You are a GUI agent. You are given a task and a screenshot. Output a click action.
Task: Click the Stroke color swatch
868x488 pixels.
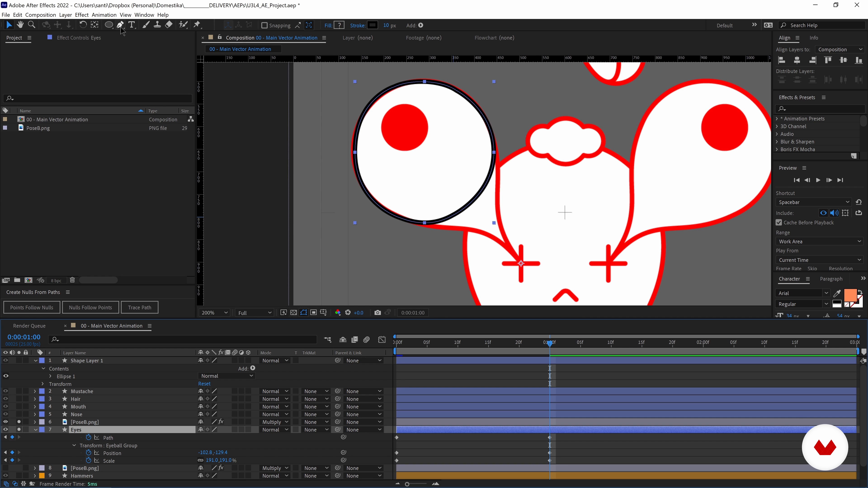coord(372,25)
